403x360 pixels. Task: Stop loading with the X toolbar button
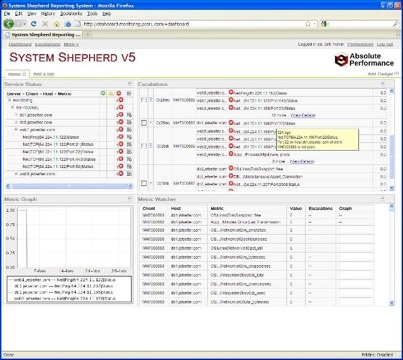(45, 24)
